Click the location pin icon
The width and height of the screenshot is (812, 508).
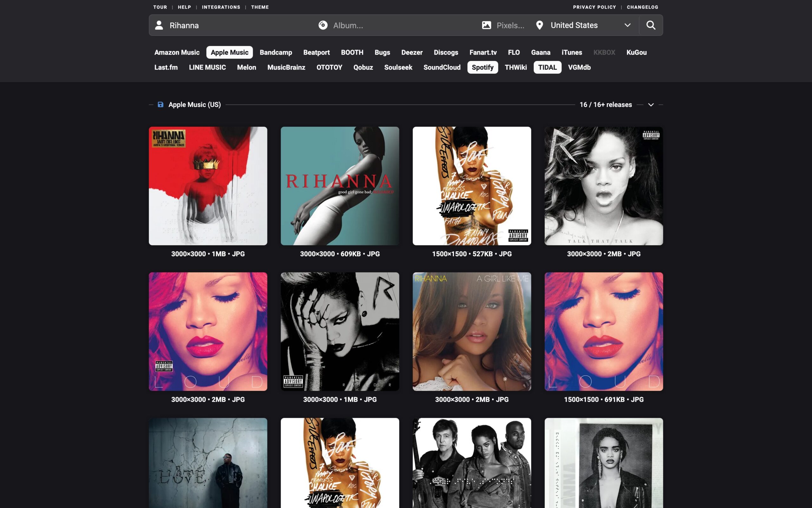540,25
